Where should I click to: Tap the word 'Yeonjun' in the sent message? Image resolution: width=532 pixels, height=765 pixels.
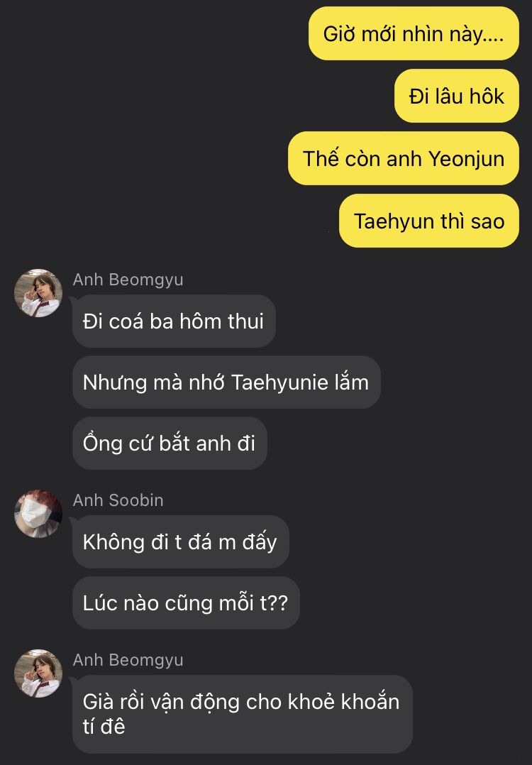click(466, 160)
